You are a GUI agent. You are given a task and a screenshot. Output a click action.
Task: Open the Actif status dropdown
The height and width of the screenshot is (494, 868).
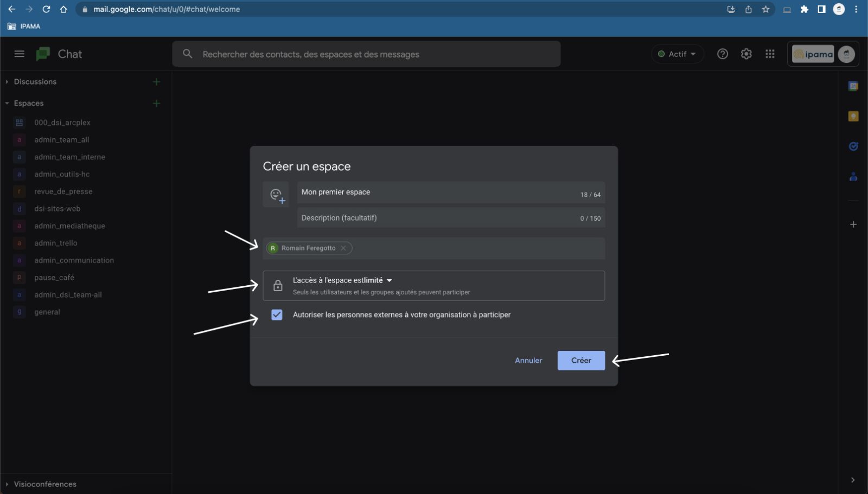point(677,54)
